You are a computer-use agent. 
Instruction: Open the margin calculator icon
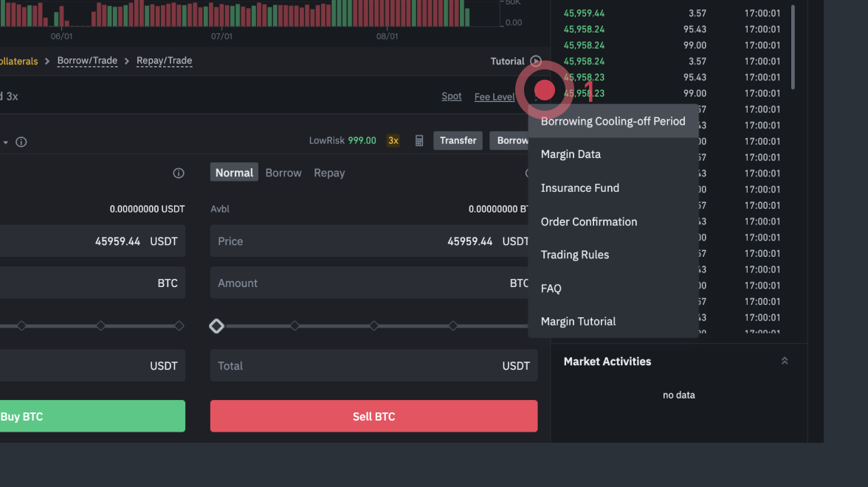419,141
